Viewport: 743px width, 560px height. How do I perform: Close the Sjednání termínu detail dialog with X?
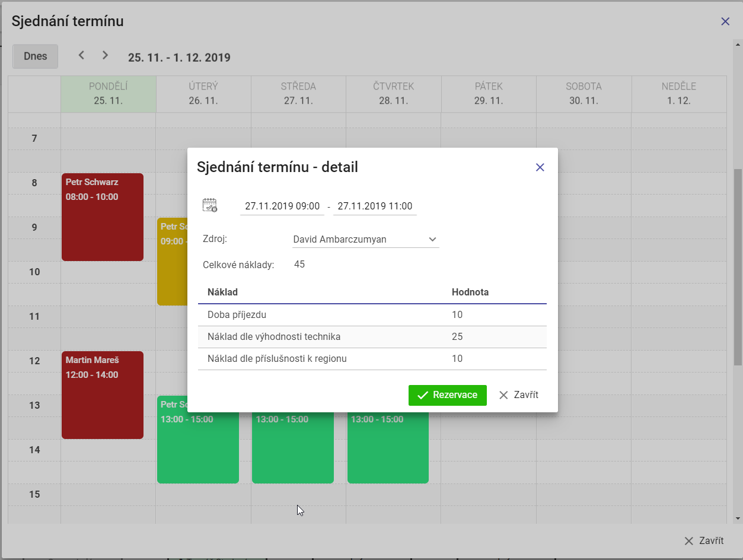point(540,167)
